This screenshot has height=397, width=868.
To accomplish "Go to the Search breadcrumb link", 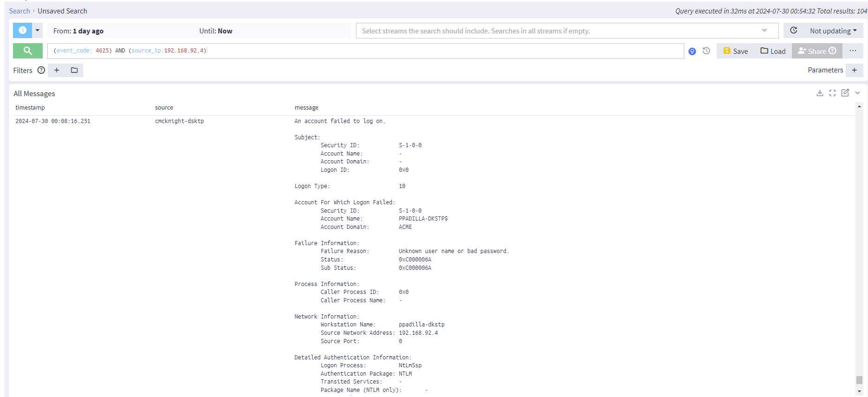I will point(19,11).
